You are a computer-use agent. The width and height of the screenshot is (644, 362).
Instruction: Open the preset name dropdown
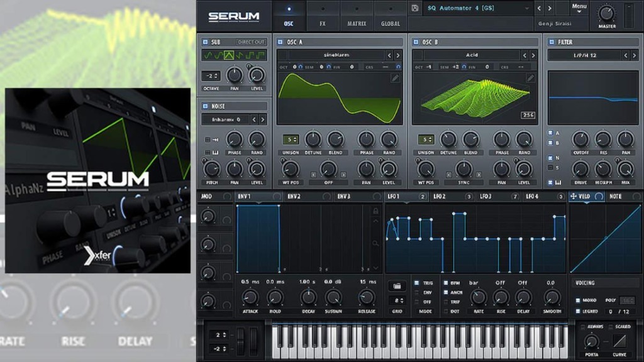pyautogui.click(x=478, y=8)
